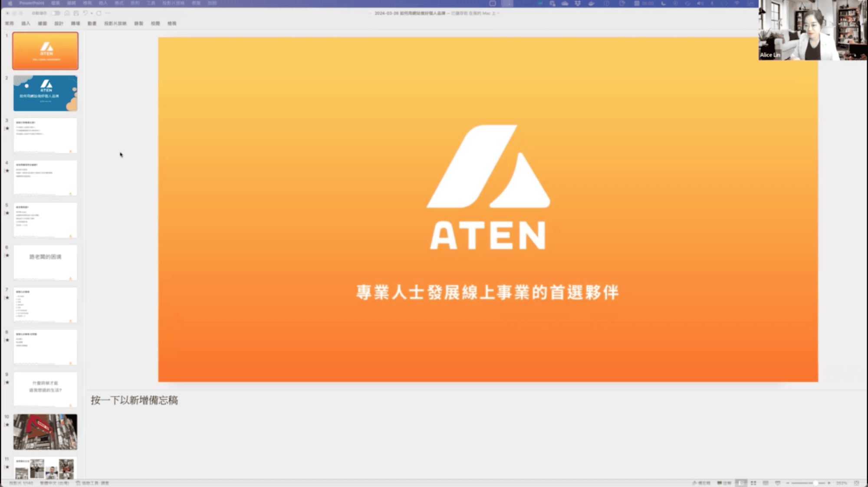This screenshot has width=868, height=487.
Task: Select slide 10 street photo thumbnail
Action: tap(45, 432)
